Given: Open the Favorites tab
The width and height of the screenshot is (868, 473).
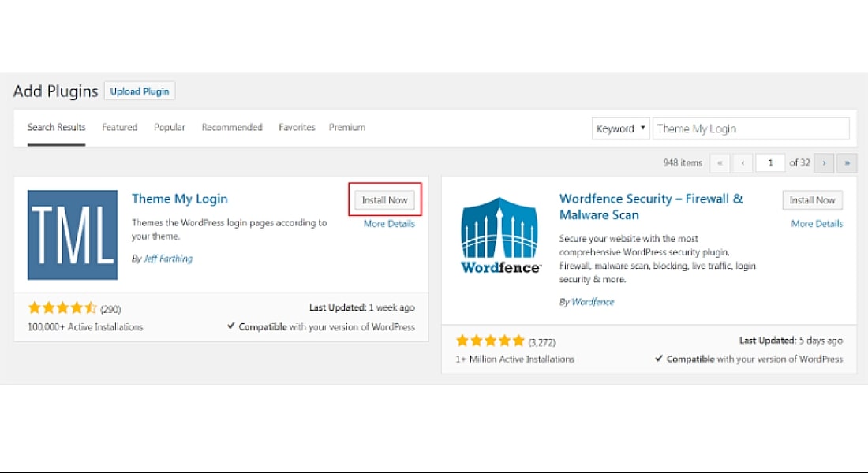Looking at the screenshot, I should (297, 128).
